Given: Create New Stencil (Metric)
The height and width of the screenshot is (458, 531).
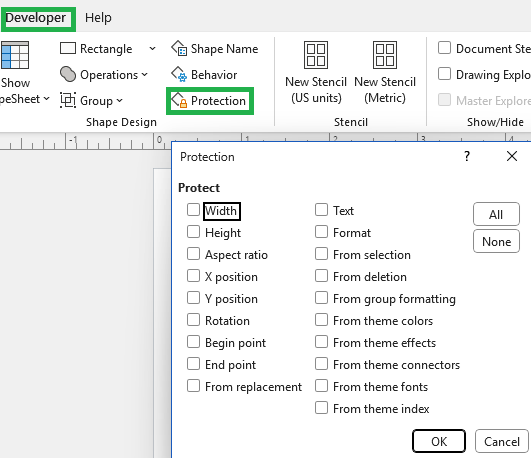Looking at the screenshot, I should tap(385, 72).
